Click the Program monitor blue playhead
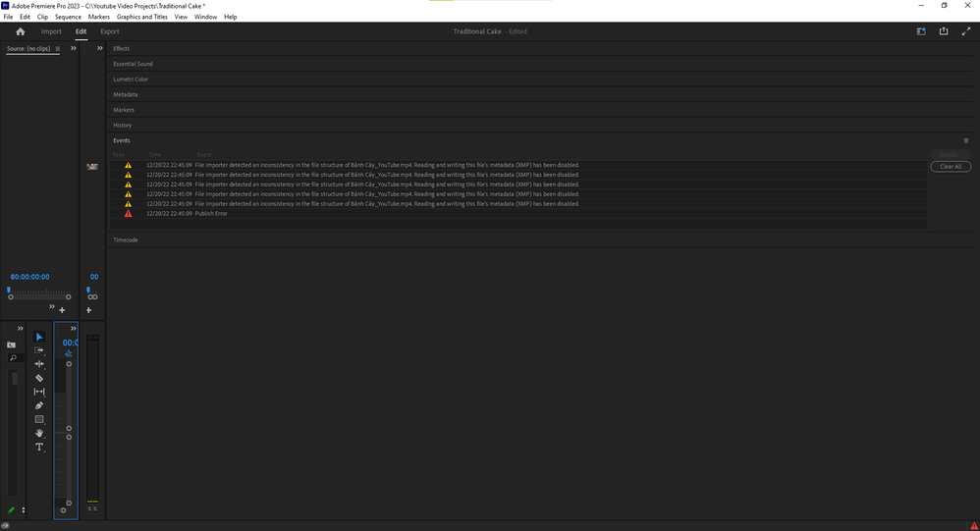980x531 pixels. tap(88, 290)
